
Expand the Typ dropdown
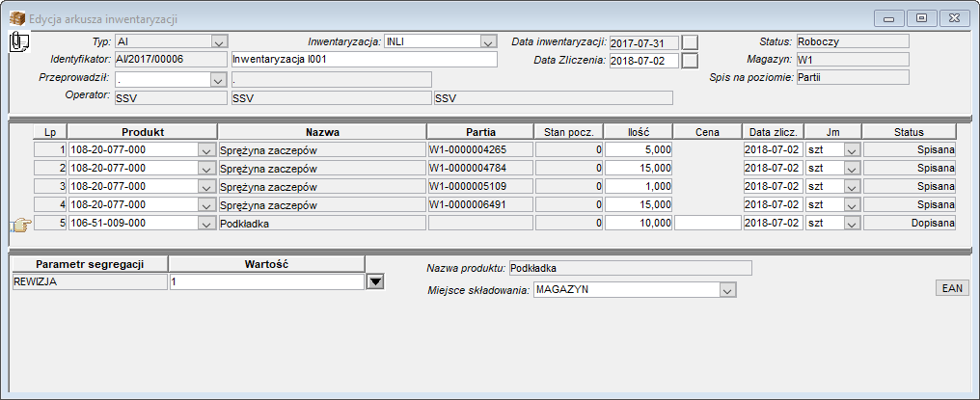(x=219, y=42)
